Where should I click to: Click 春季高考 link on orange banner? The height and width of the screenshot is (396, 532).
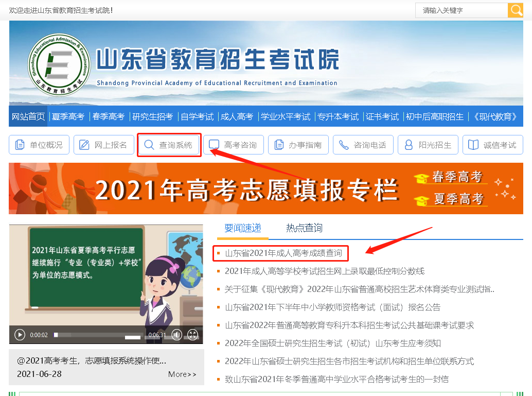[457, 178]
